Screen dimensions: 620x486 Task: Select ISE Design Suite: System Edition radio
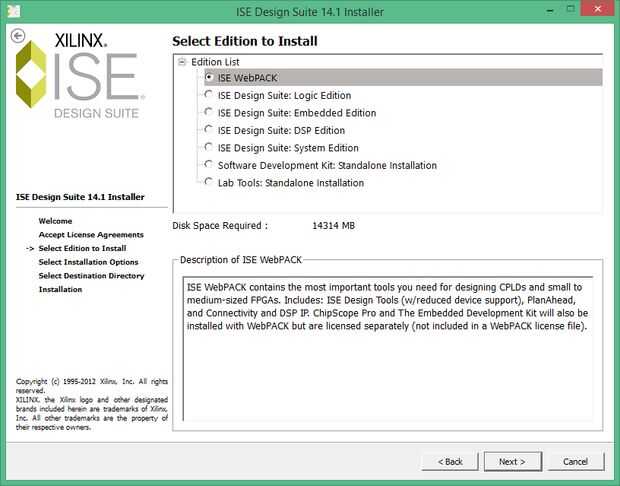point(209,147)
